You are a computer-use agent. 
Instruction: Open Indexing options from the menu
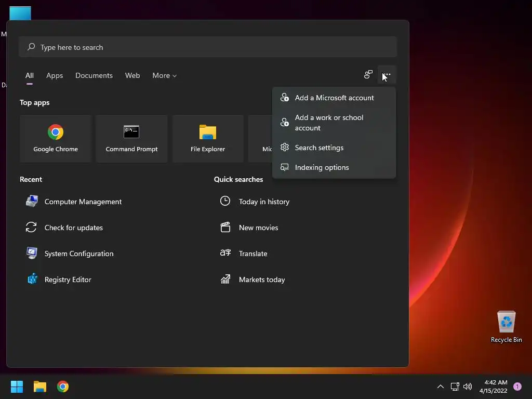(334, 167)
